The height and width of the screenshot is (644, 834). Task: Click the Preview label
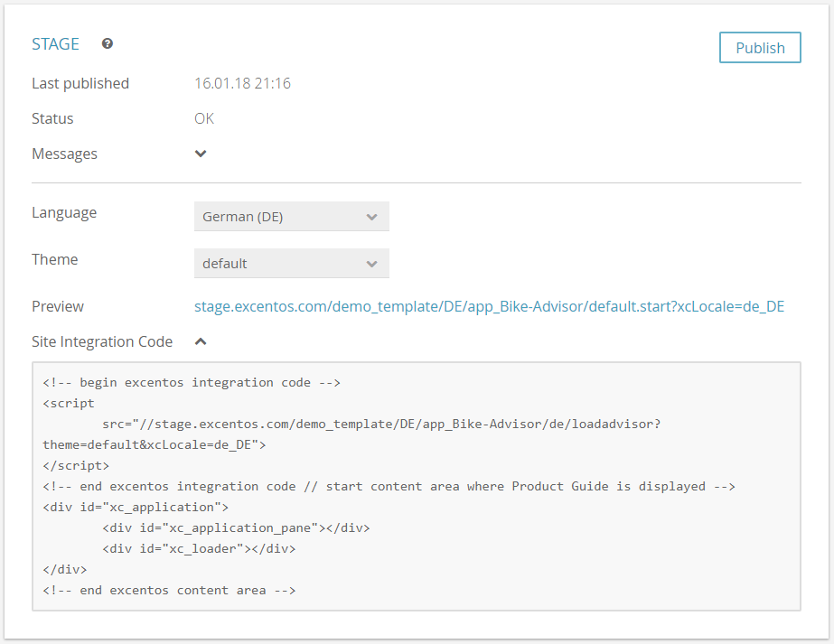point(58,306)
